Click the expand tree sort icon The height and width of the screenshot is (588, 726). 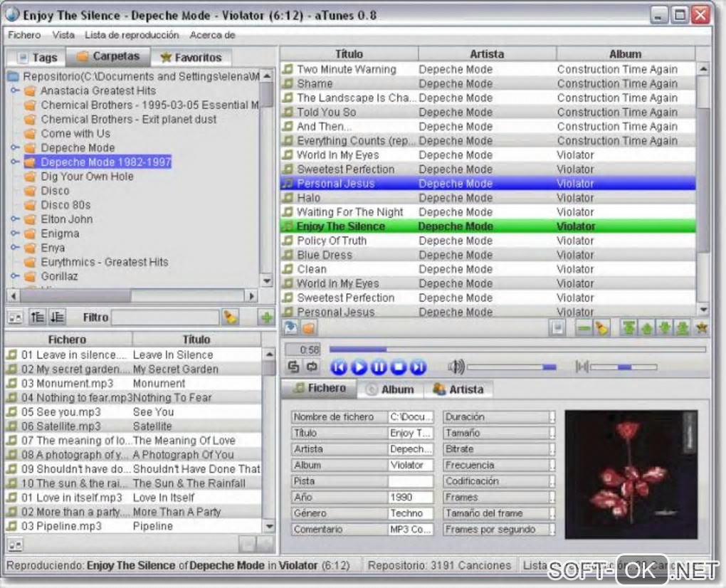pyautogui.click(x=38, y=317)
